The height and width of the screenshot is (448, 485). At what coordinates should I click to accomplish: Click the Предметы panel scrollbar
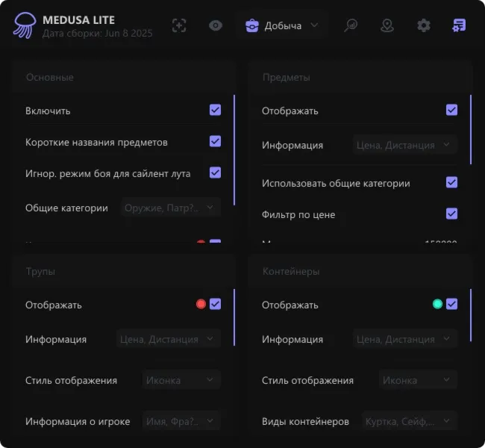471,129
